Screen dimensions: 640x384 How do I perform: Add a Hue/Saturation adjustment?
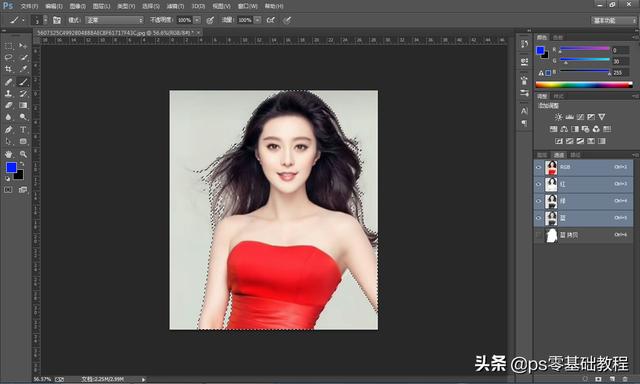553,129
